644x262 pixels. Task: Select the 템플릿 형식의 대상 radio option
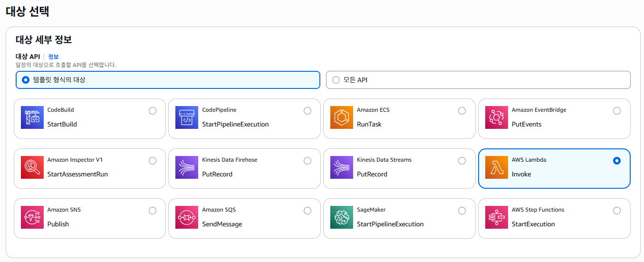pyautogui.click(x=26, y=80)
